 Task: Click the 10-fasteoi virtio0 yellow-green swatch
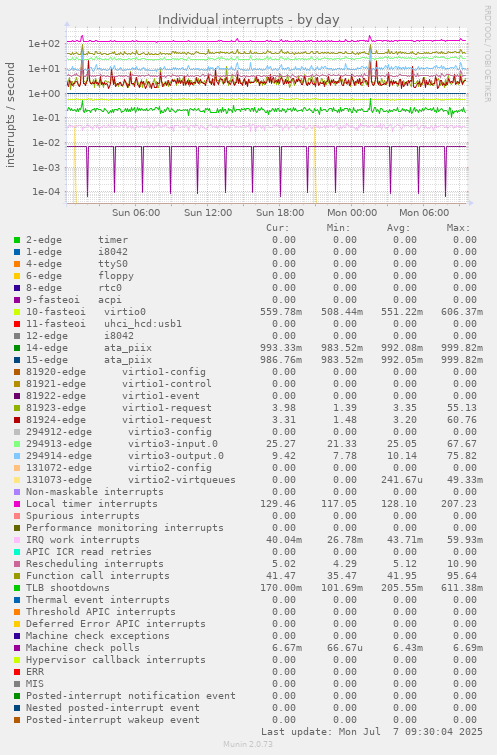17,312
